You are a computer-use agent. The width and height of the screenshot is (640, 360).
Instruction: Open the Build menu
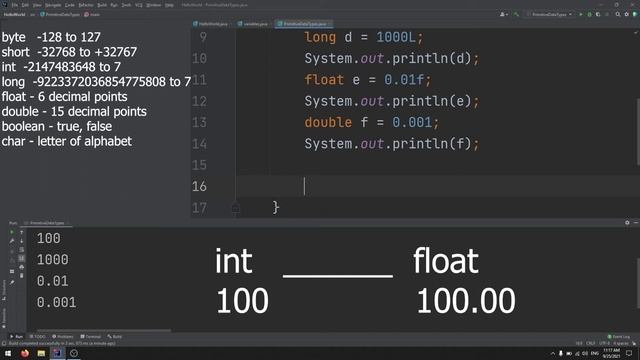point(102,5)
